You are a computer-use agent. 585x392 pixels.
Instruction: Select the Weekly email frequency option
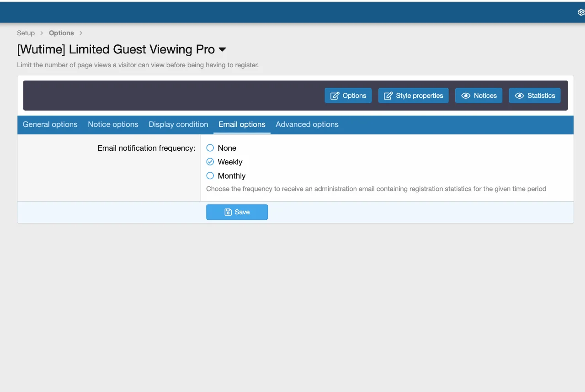(210, 162)
